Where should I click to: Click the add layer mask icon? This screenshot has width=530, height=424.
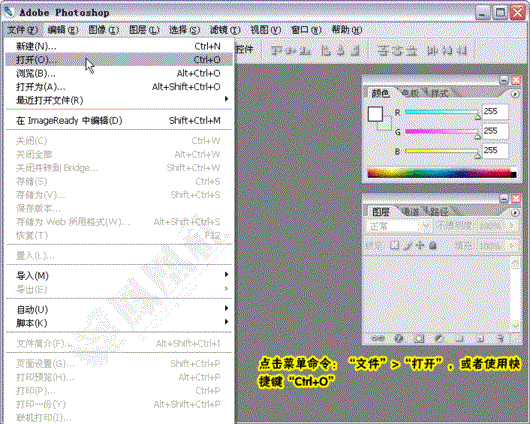tap(419, 338)
